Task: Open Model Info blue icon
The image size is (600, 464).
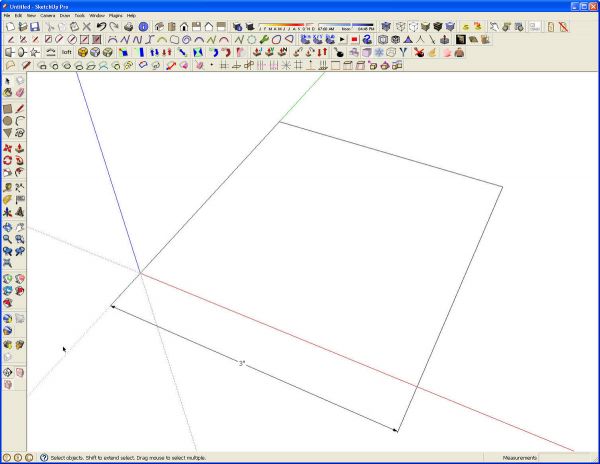Action: [143, 26]
